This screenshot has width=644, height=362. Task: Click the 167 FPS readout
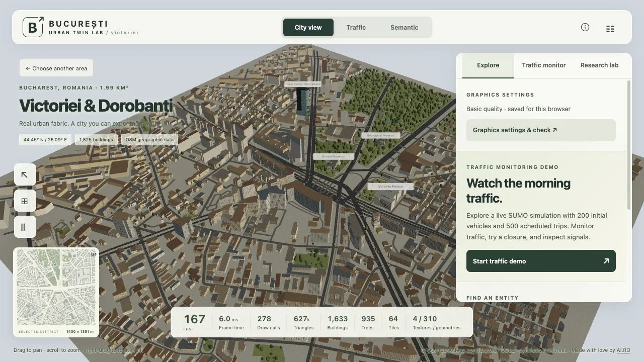coord(194,322)
